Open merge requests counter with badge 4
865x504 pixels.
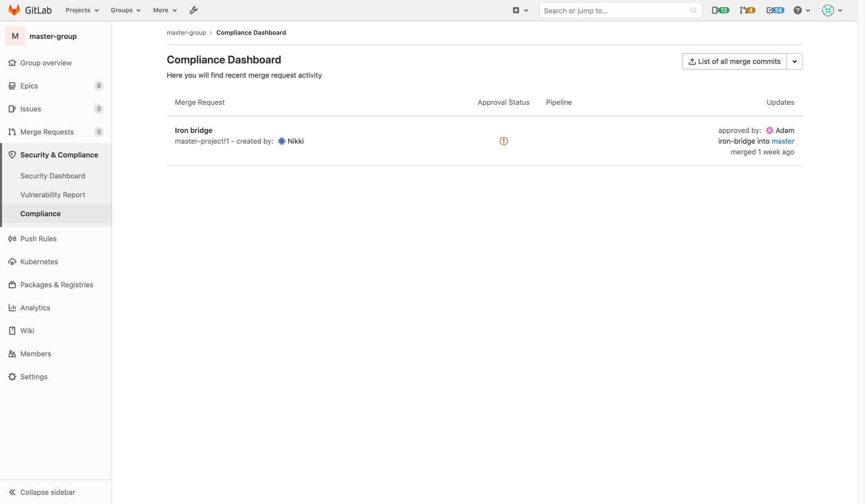[x=747, y=10]
